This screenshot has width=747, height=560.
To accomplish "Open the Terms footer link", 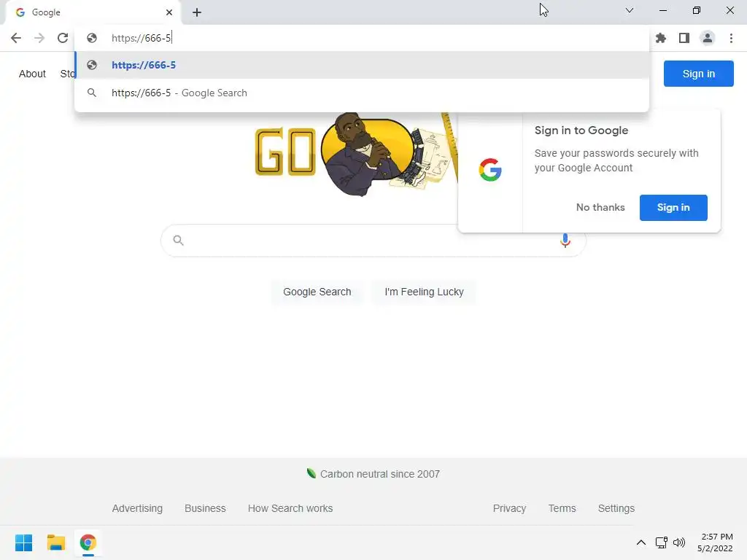I will 562,508.
